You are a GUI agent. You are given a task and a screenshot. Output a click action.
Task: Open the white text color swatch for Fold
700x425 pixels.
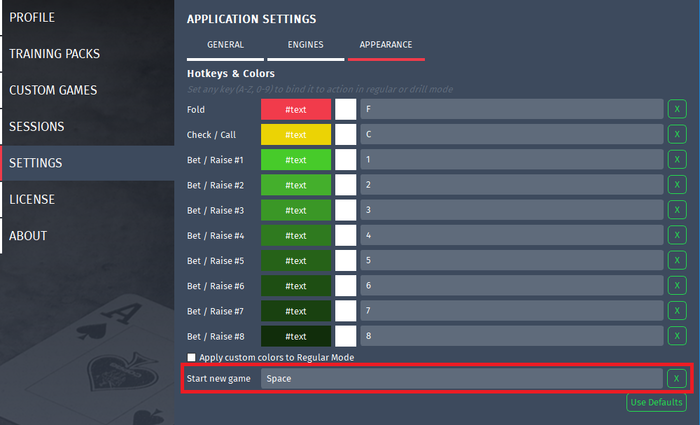(x=346, y=109)
